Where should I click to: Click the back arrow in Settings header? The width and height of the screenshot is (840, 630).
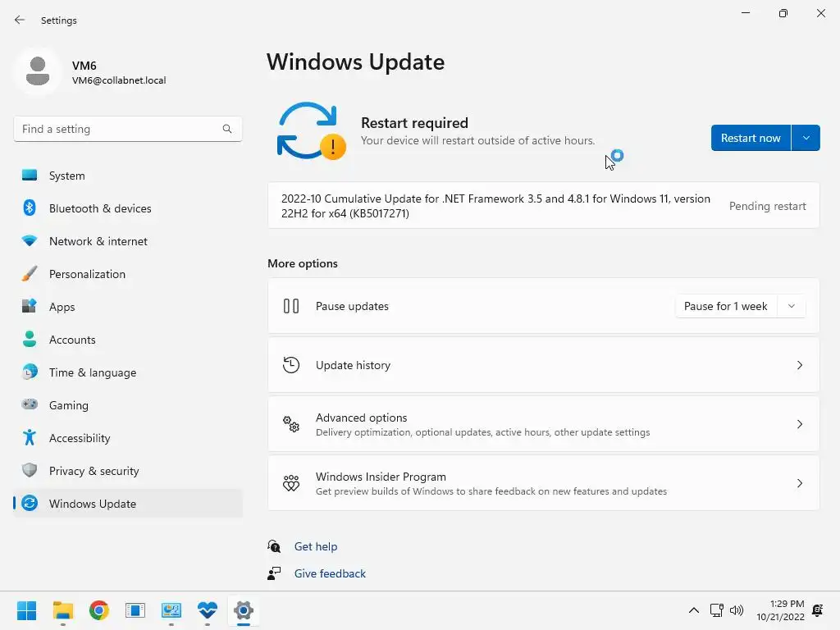20,20
